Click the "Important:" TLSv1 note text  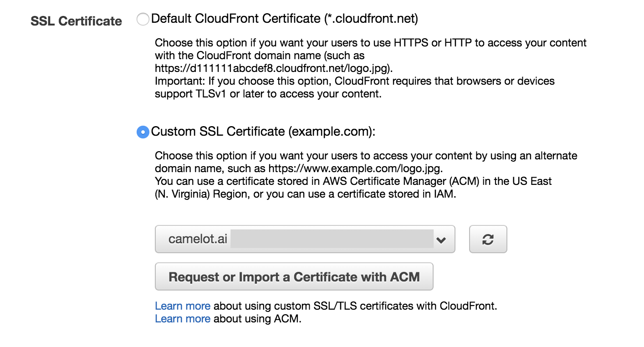[354, 82]
